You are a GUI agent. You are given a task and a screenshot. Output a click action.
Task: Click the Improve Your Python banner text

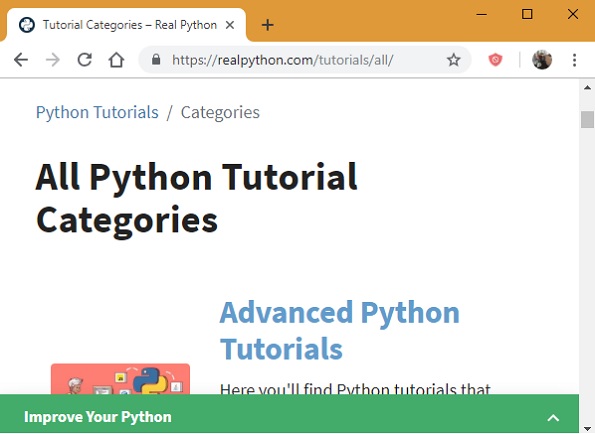(x=98, y=417)
